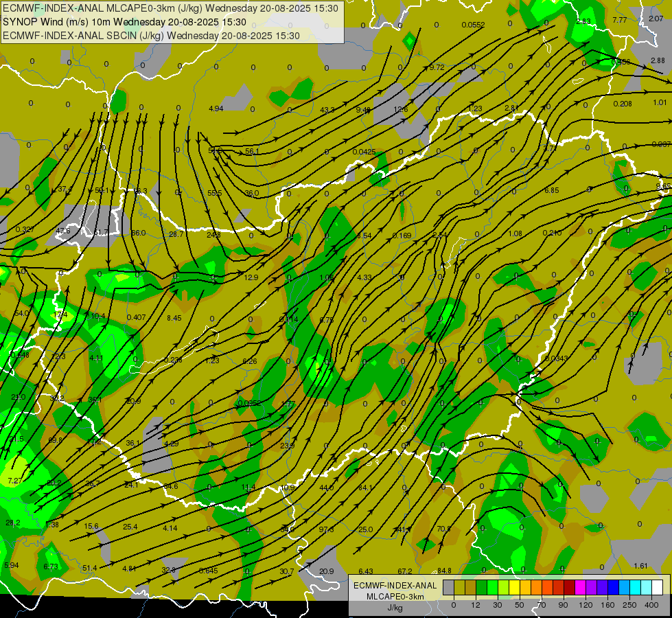Click the map value '0.0552'
Screen dimensions: 672x618
pos(473,25)
